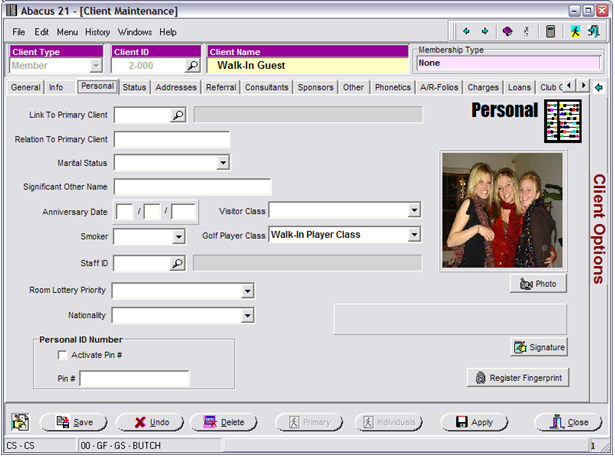Viewport: 615px width, 457px height.
Task: Click the Staff ID lookup magnifier
Action: tap(177, 264)
